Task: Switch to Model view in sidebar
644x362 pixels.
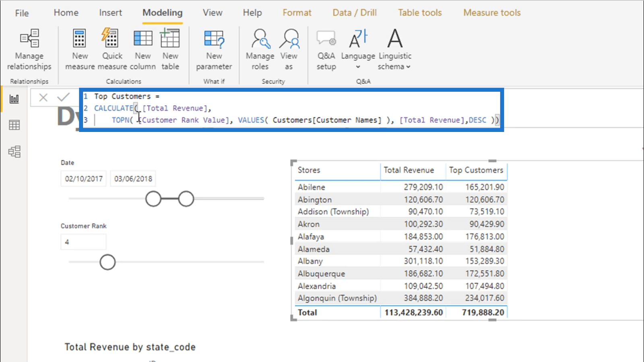Action: pos(14,152)
